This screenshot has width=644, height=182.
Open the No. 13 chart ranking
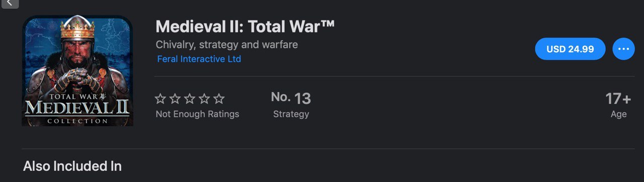pos(291,98)
